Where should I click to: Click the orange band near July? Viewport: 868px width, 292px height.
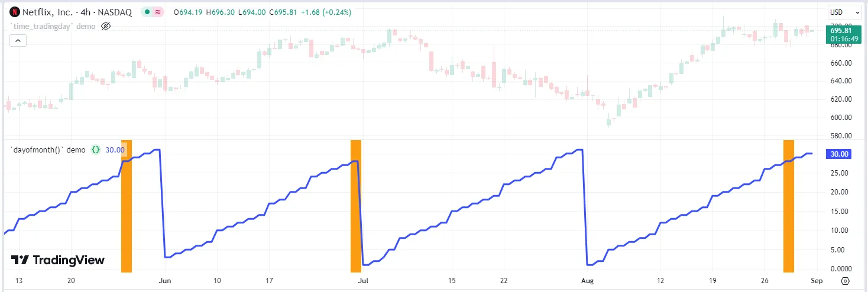click(355, 206)
